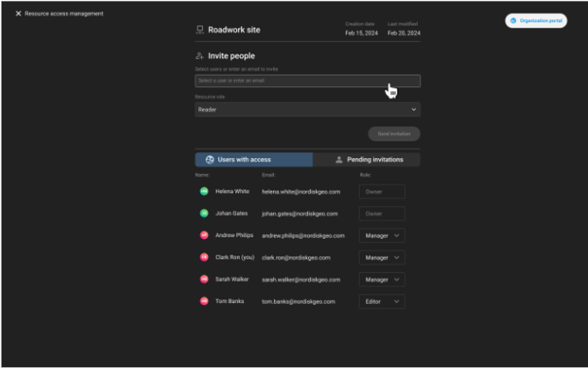Open the Resource role Reader dropdown
Viewport: 588px width, 368px height.
coord(307,110)
